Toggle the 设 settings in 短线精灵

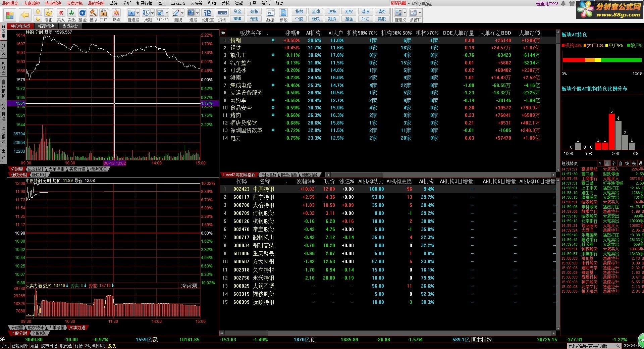(x=640, y=163)
